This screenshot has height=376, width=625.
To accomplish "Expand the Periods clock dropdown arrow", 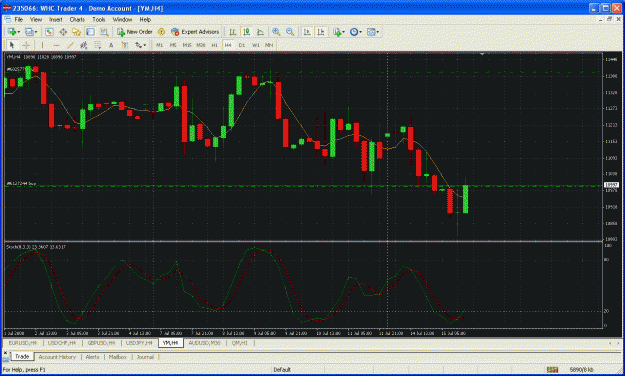I will (x=360, y=32).
